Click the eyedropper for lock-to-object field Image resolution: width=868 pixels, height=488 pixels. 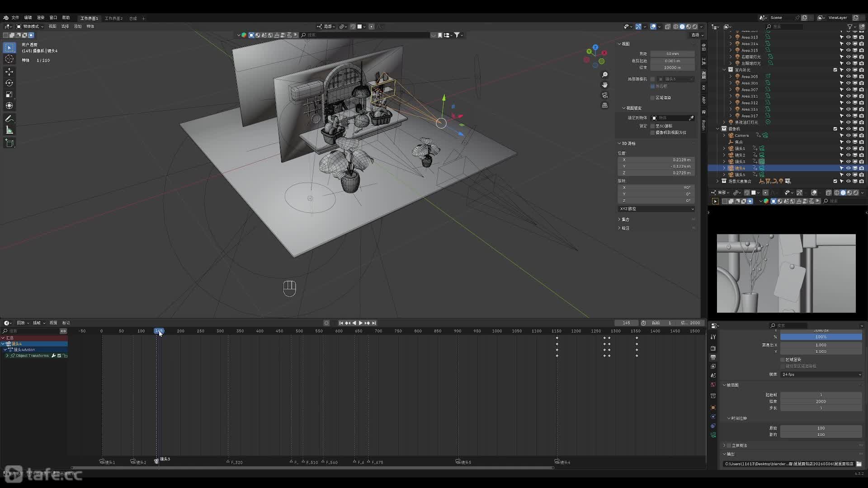691,118
